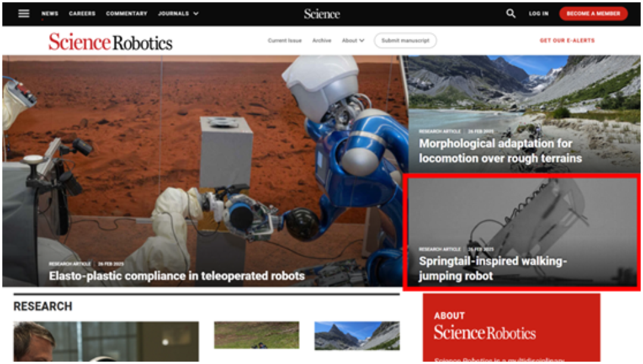
Task: Click the mountain landscape research thumbnail
Action: 357,335
